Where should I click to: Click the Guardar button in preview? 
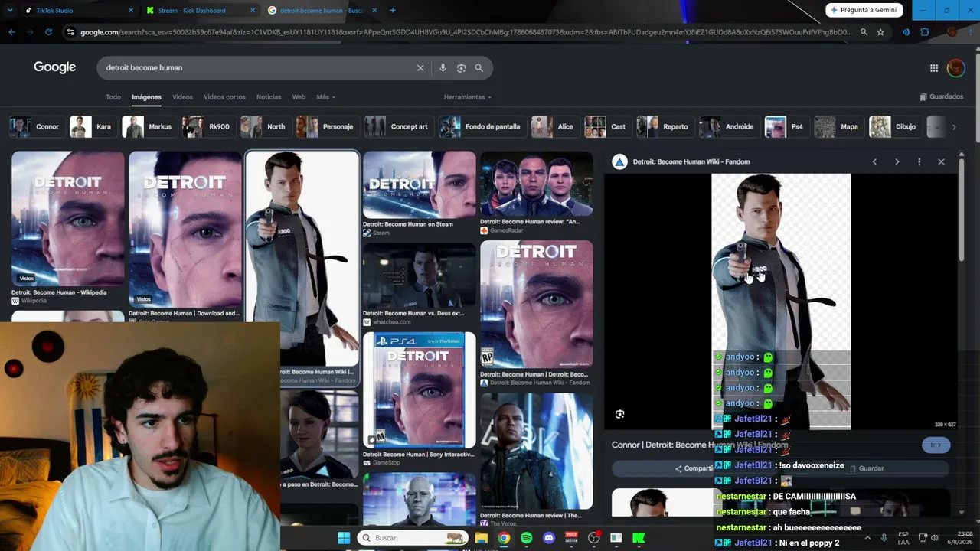click(865, 468)
